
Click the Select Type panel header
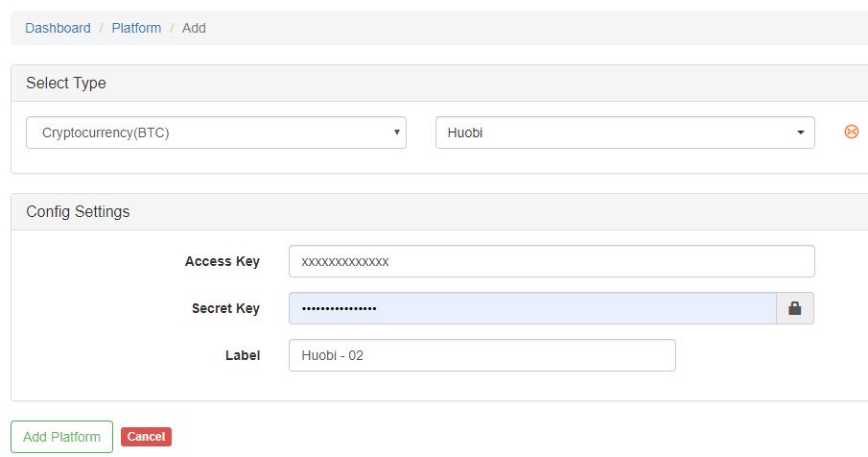[x=439, y=84]
